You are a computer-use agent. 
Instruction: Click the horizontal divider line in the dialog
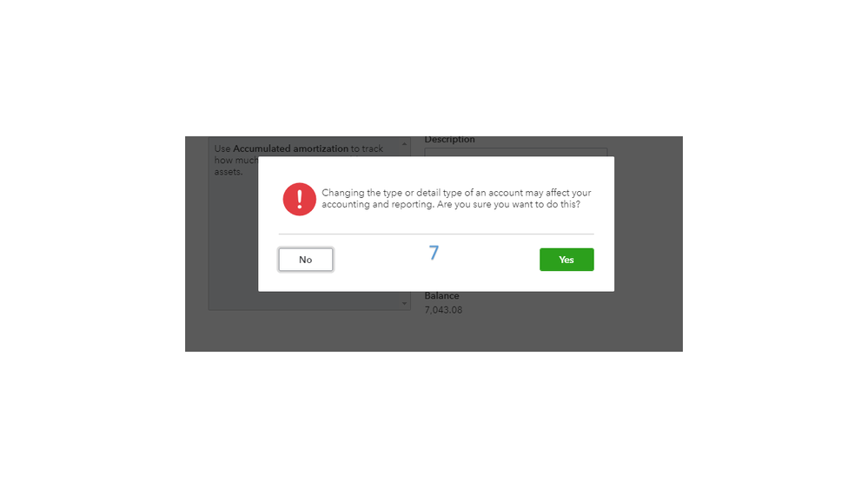(436, 234)
